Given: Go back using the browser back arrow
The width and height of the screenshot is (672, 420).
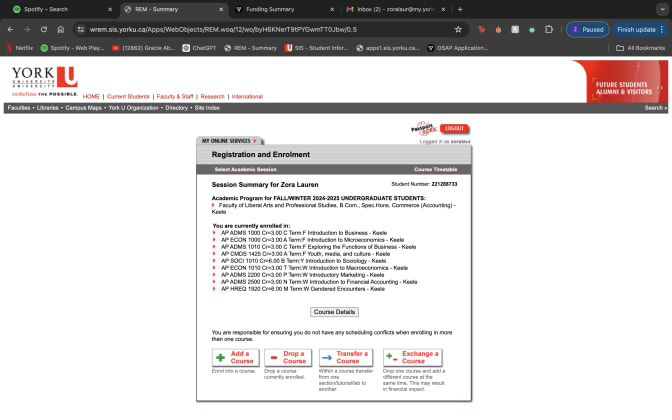Looking at the screenshot, I should tap(11, 30).
